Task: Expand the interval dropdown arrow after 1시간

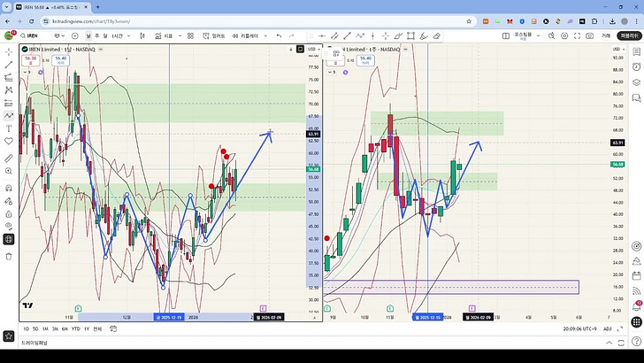Action: [x=129, y=35]
